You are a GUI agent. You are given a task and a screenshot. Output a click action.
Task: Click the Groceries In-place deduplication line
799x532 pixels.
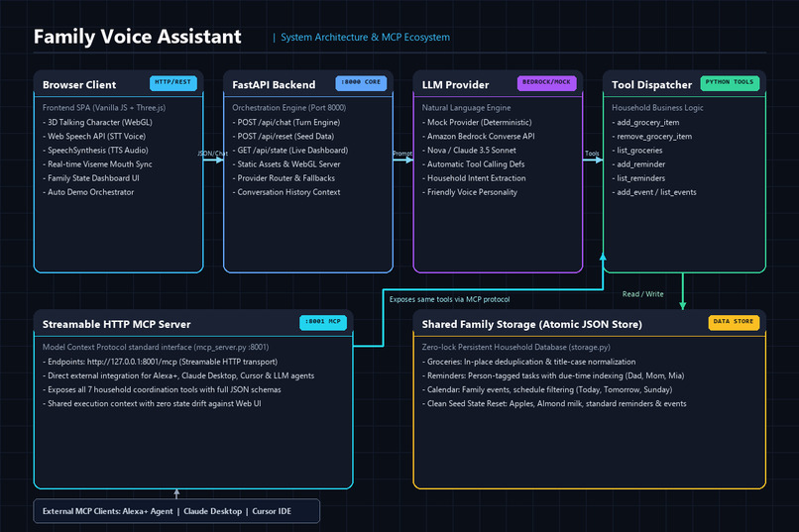[x=529, y=362]
